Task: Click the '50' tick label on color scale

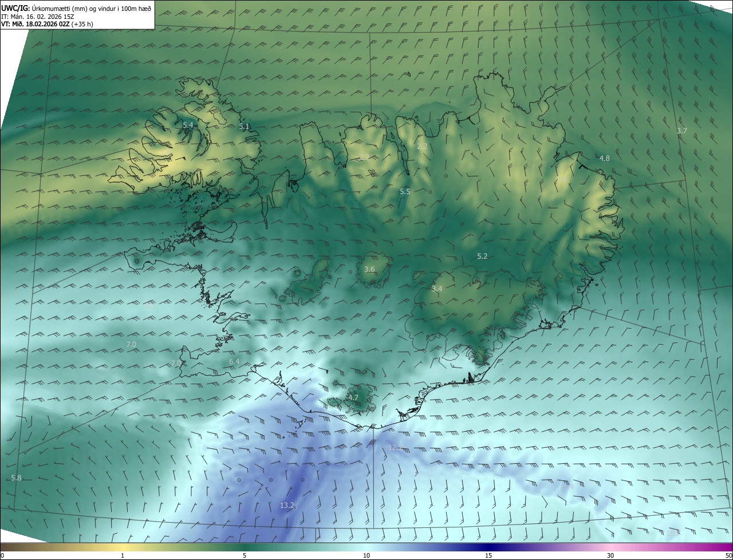Action: coord(728,555)
